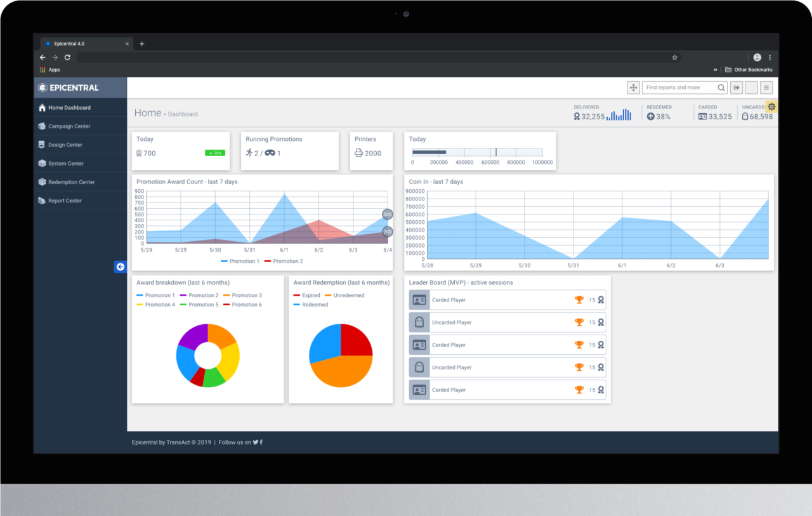Viewport: 812px width, 516px height.
Task: Click the move/arrange widgets arrows icon
Action: [x=633, y=88]
